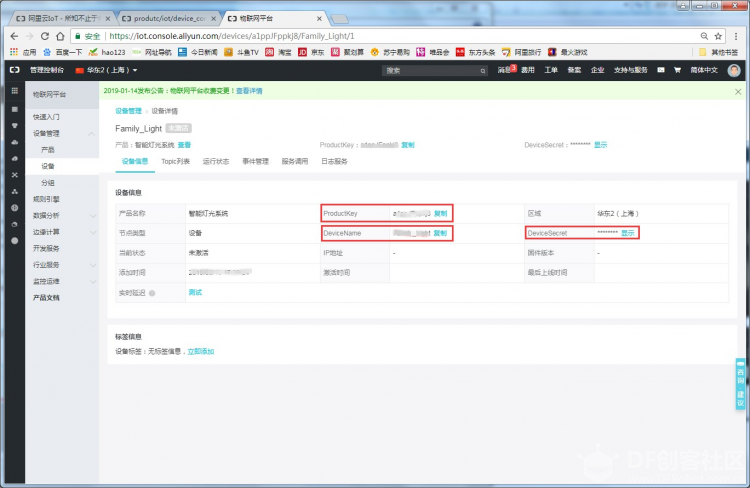The height and width of the screenshot is (488, 750).
Task: Open the 简体中文 language selector
Action: (x=704, y=70)
